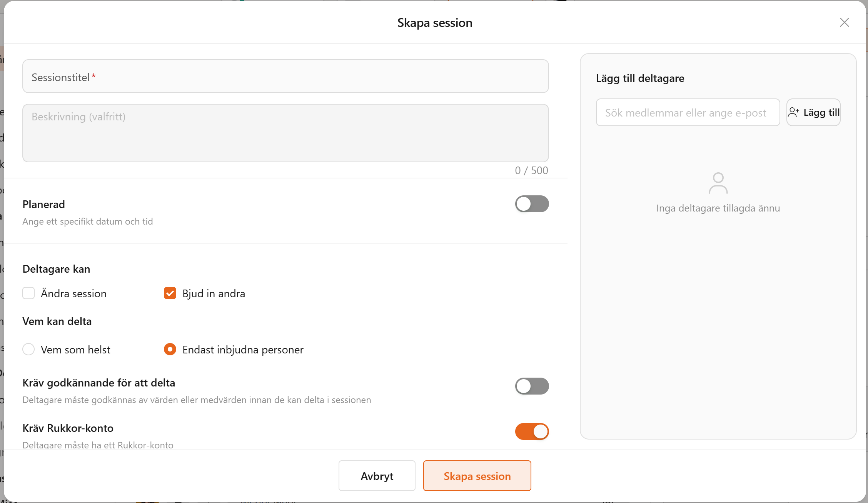Check the Ändra session checkbox

point(28,293)
